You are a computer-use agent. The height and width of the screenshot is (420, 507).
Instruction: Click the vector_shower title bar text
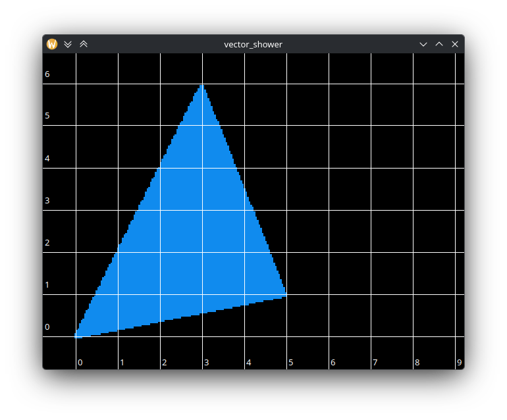(x=254, y=44)
